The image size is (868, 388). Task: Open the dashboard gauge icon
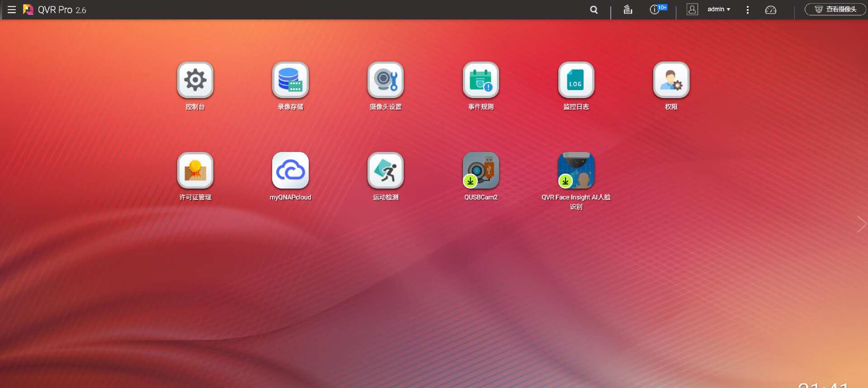(770, 9)
